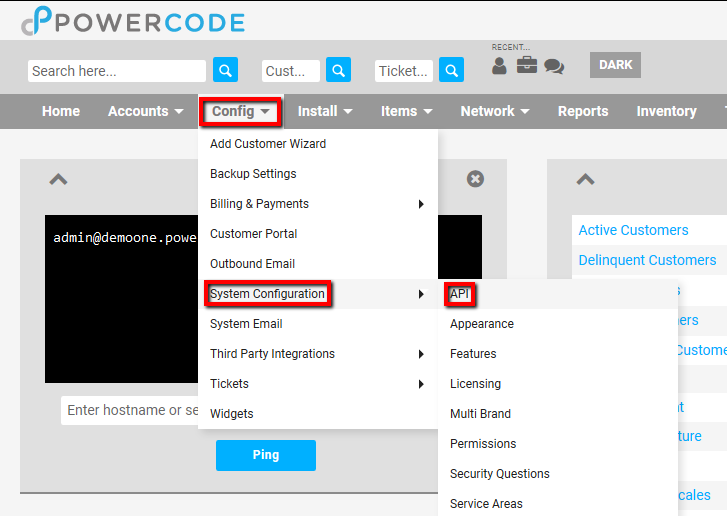The height and width of the screenshot is (516, 727).
Task: Open recent briefcase icon
Action: click(527, 65)
